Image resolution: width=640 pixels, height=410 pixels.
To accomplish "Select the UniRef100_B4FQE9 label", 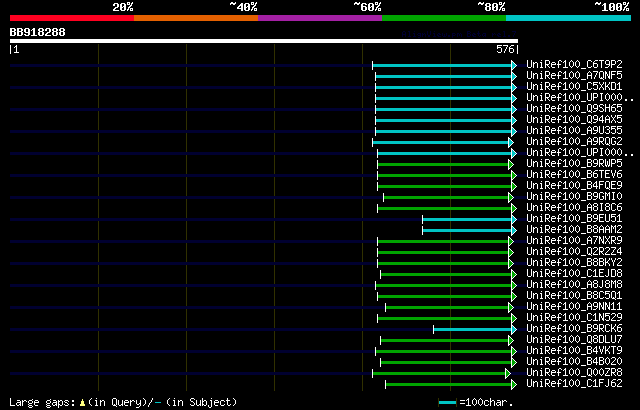I will click(x=574, y=186).
